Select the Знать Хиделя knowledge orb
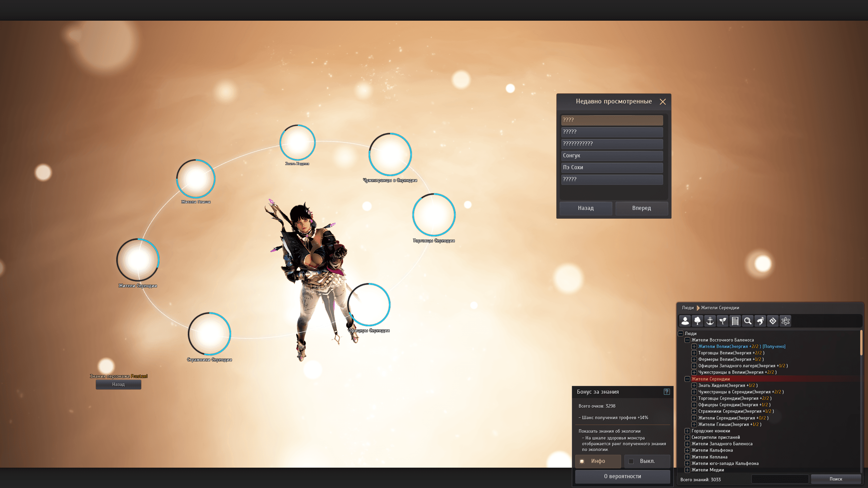Screen dimensions: 868x488 (x=297, y=142)
